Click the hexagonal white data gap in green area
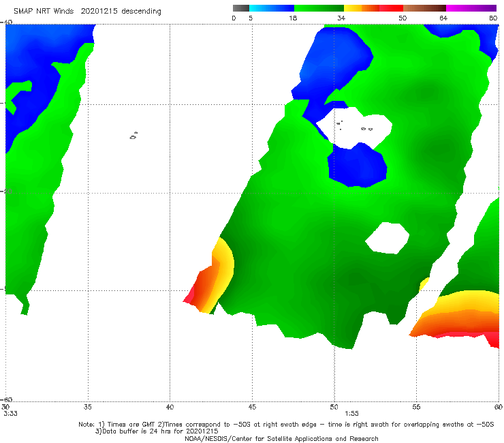Viewport: 504px width, 443px height. [x=388, y=238]
